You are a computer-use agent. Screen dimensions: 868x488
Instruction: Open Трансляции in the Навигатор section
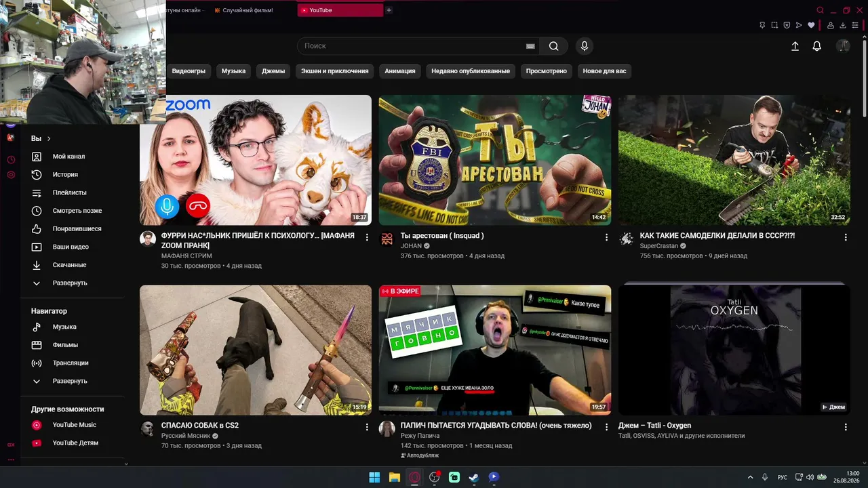click(71, 363)
